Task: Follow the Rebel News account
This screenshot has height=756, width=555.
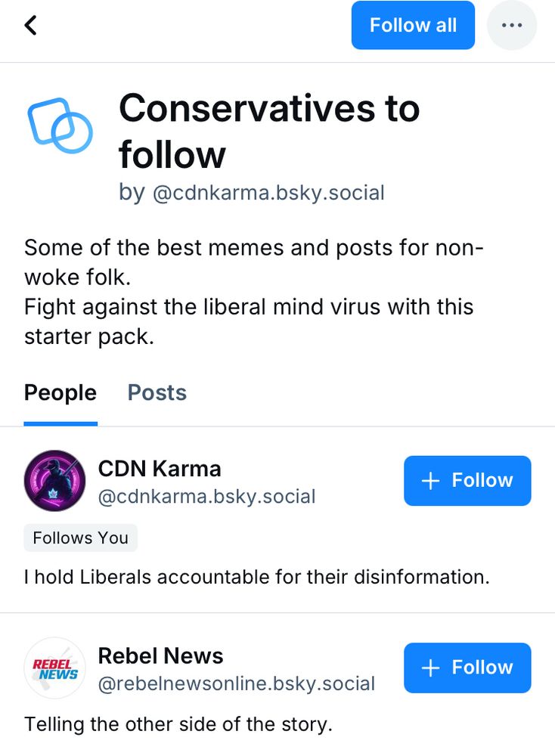Action: tap(467, 668)
